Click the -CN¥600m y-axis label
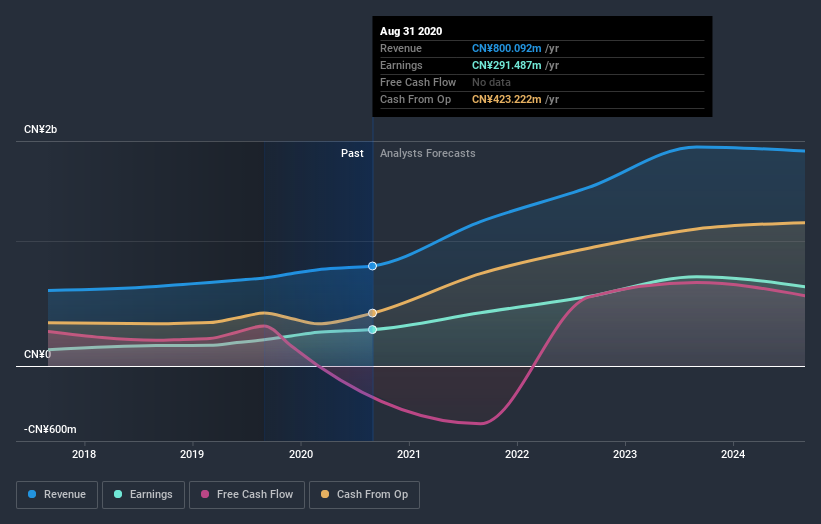Screen dimensions: 821x524 click(50, 429)
